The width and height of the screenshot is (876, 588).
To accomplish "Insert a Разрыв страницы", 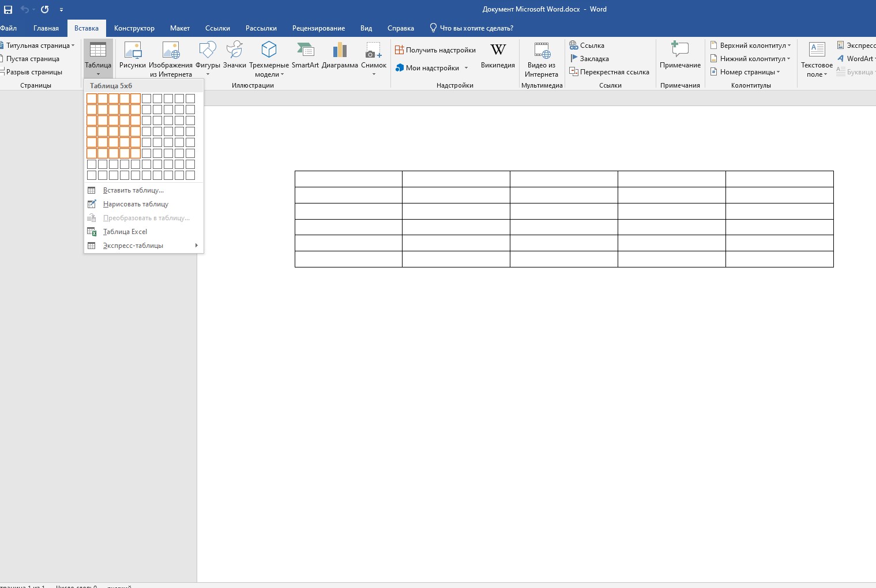I will click(32, 72).
